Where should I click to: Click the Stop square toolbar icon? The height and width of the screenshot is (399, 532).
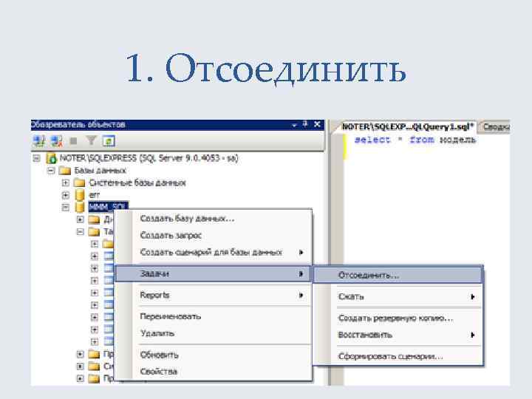(x=74, y=140)
